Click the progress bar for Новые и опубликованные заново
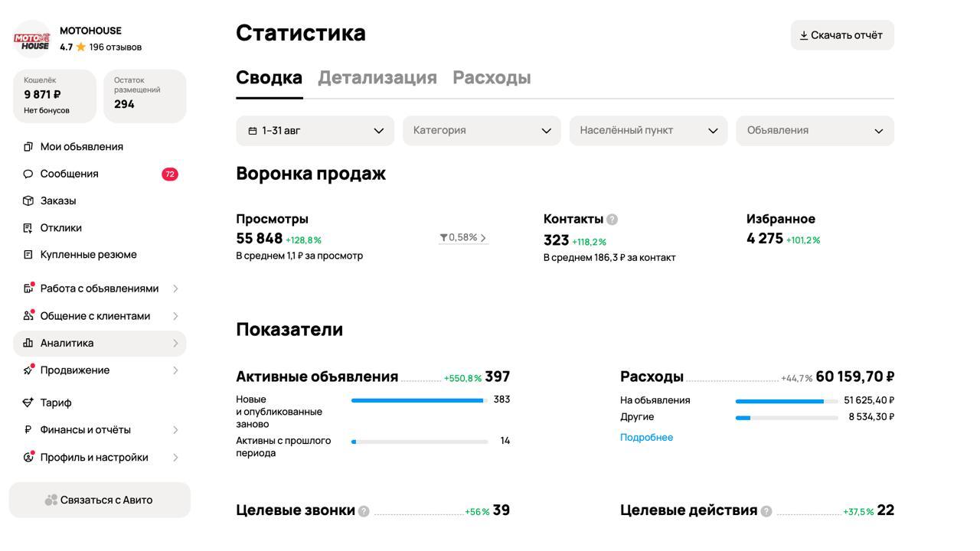Viewport: 980px width, 551px height. [418, 399]
